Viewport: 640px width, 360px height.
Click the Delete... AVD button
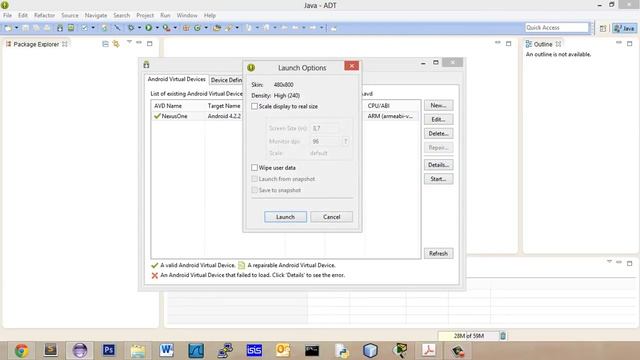click(x=438, y=133)
